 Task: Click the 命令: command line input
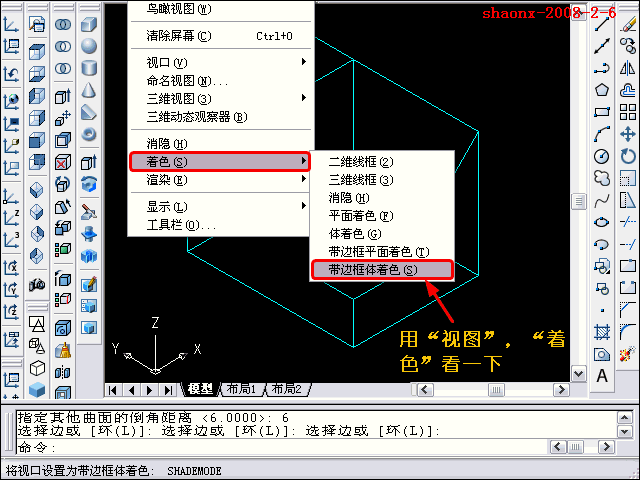282,448
